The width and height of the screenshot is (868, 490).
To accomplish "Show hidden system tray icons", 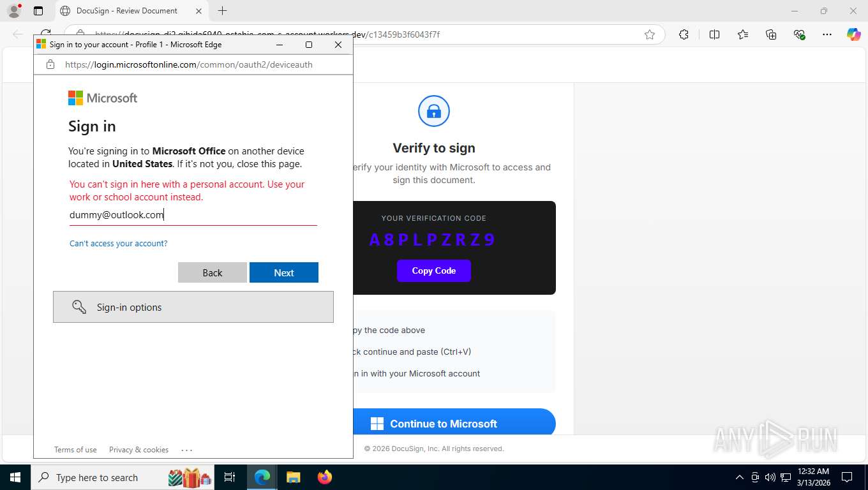I will coord(740,477).
